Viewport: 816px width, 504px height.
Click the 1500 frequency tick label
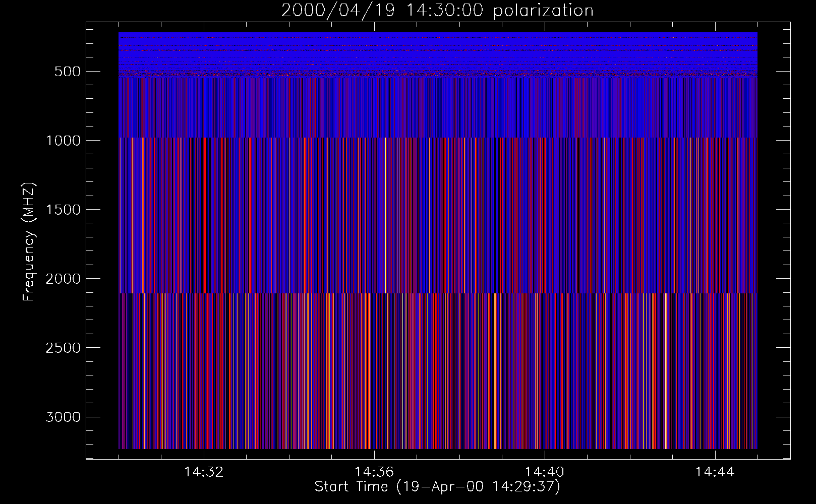pyautogui.click(x=63, y=210)
